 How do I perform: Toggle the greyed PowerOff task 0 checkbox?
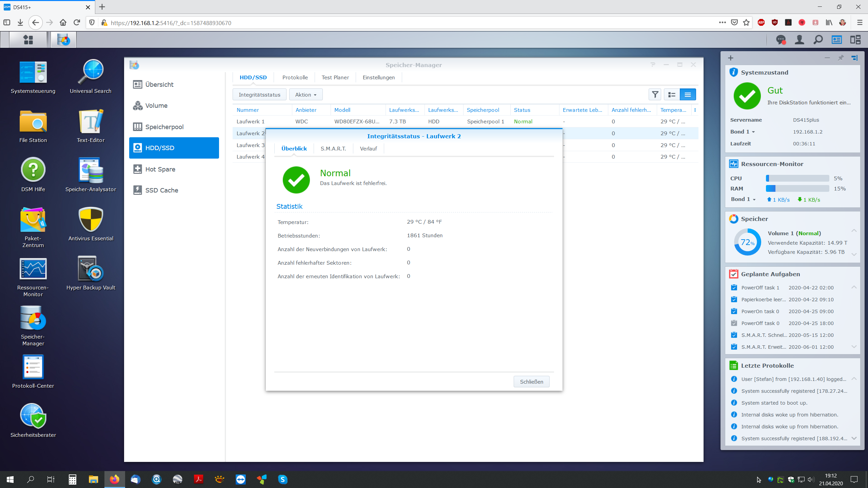click(x=734, y=323)
